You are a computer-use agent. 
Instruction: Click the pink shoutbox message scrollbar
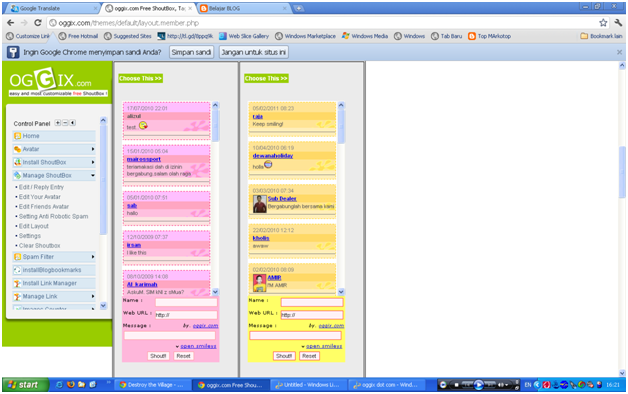pyautogui.click(x=215, y=198)
